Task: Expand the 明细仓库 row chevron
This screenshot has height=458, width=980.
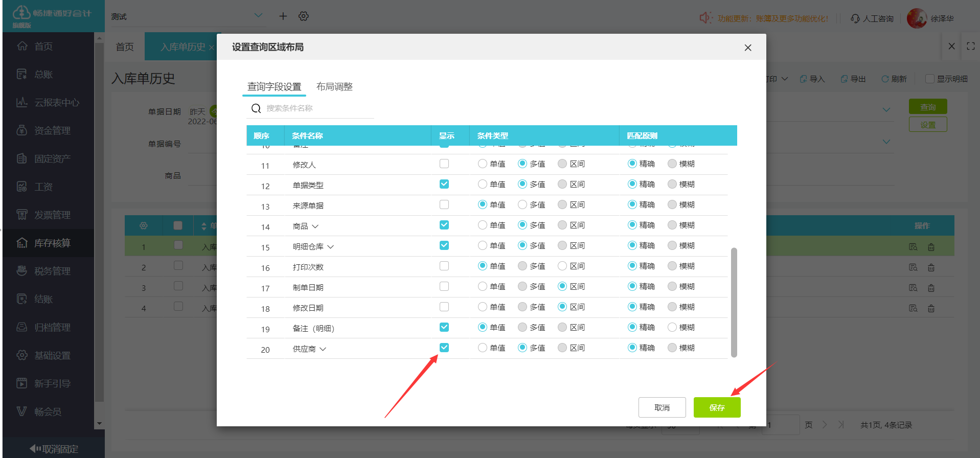Action: pos(331,246)
